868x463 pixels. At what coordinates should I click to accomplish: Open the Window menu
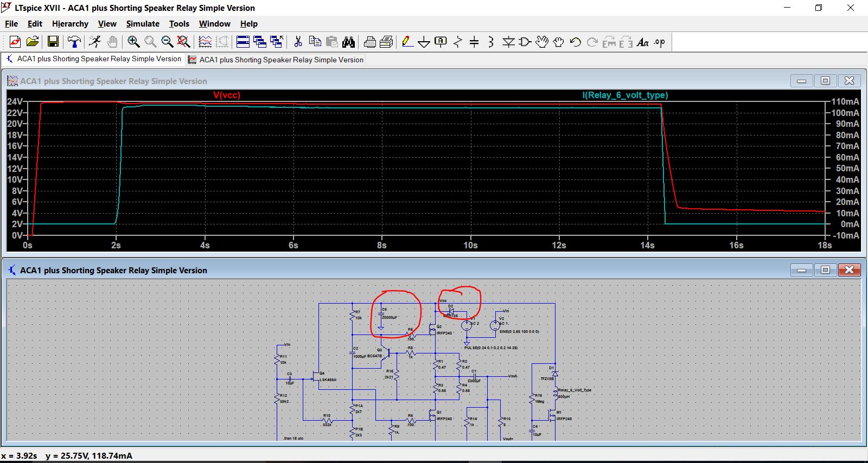[x=214, y=24]
